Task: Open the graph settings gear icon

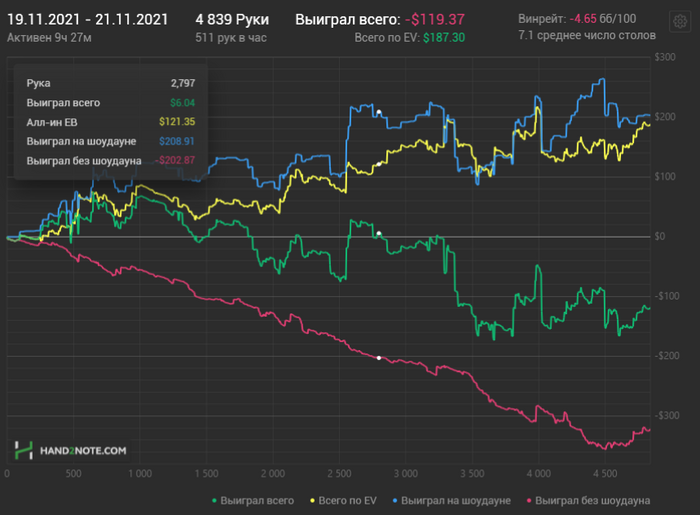Action: [x=680, y=21]
